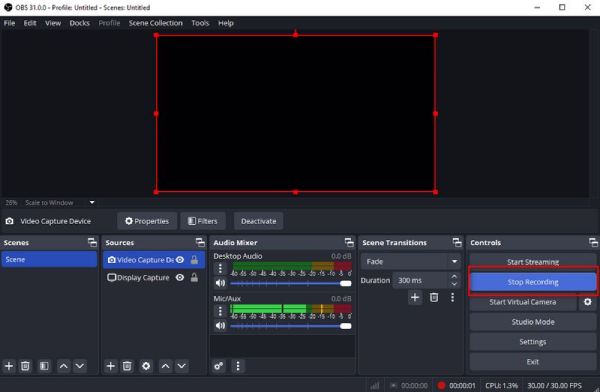Screen dimensions: 600x392
Task: Open the File menu
Action: tap(9, 23)
